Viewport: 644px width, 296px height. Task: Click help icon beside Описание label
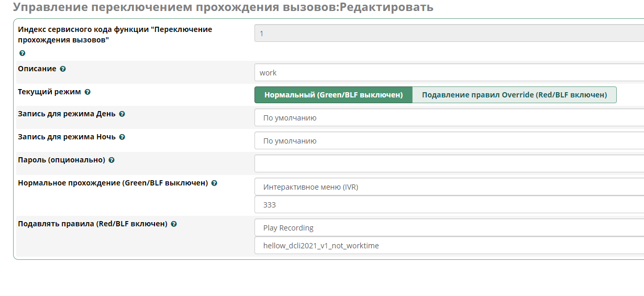[63, 69]
